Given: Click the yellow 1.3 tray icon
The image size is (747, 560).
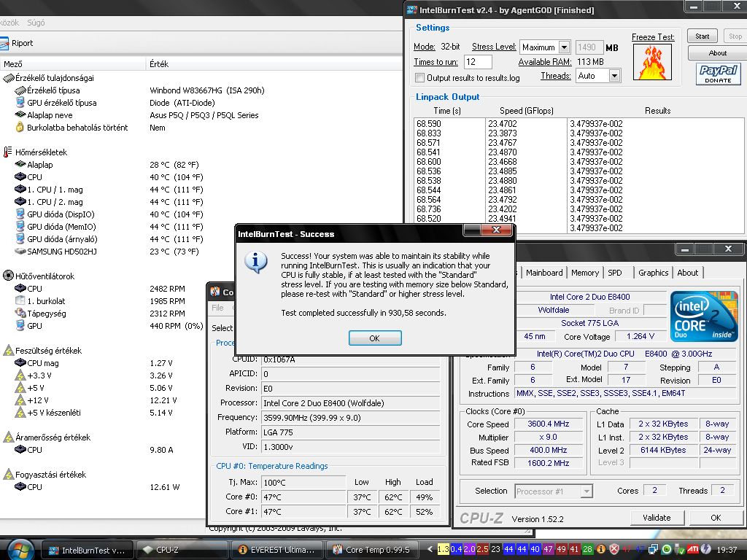Looking at the screenshot, I should pos(443,549).
